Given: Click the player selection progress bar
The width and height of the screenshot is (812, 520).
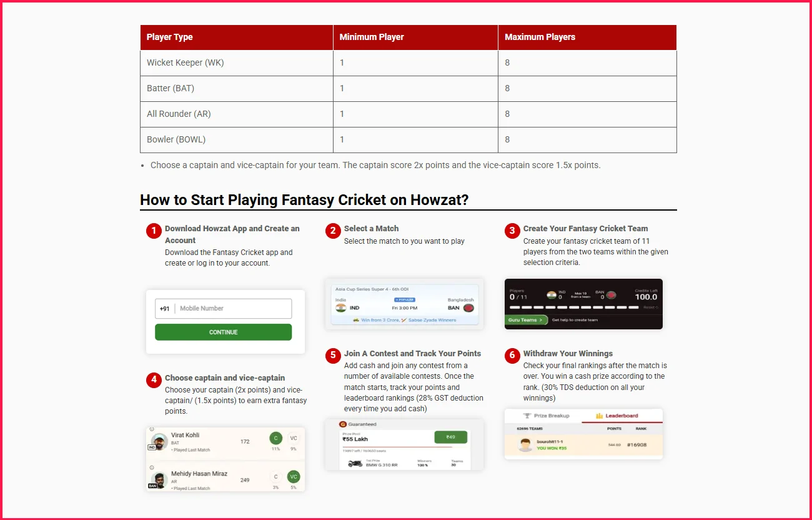Looking at the screenshot, I should 575,307.
